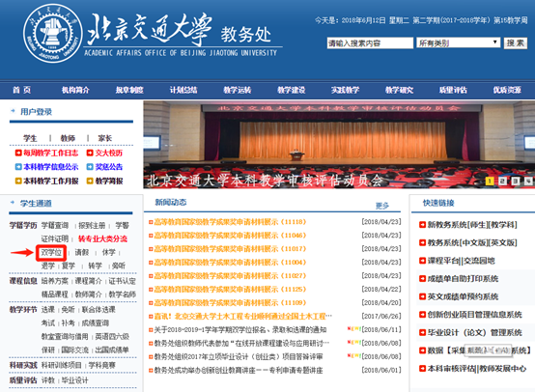Viewport: 535px width, 392px height.
Task: Open the 教室查询与借用 link
Action: point(65,336)
